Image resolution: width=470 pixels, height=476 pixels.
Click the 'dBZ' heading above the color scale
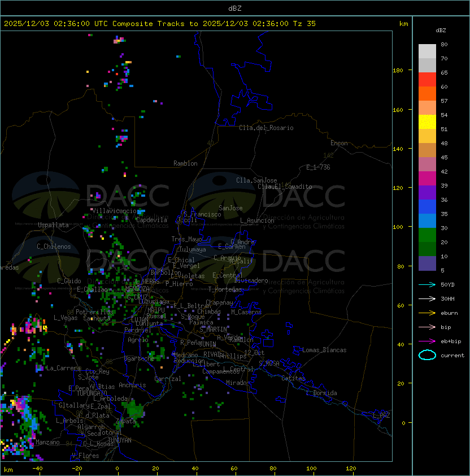tap(441, 31)
